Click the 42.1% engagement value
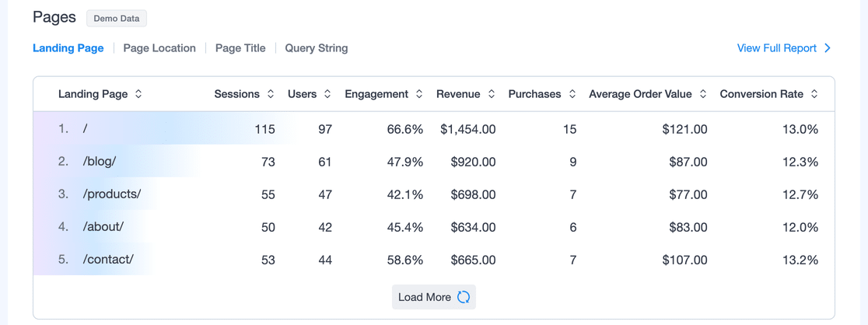The image size is (868, 325). point(404,195)
